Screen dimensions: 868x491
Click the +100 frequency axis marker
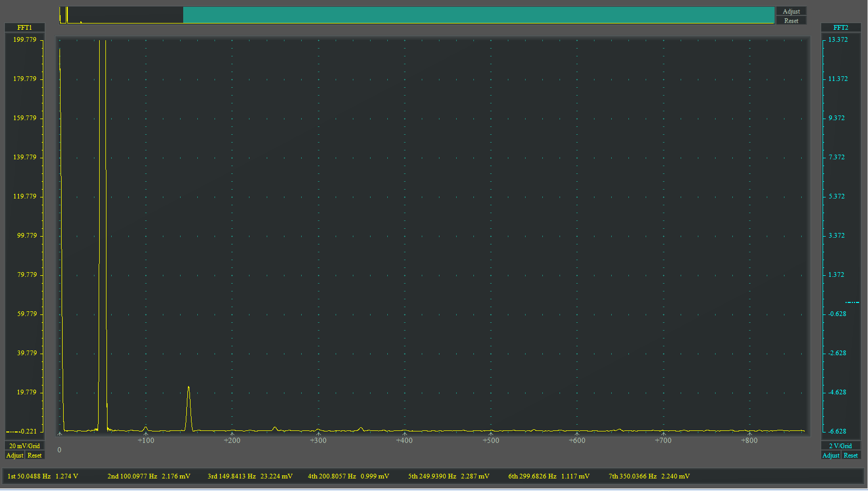pos(146,440)
